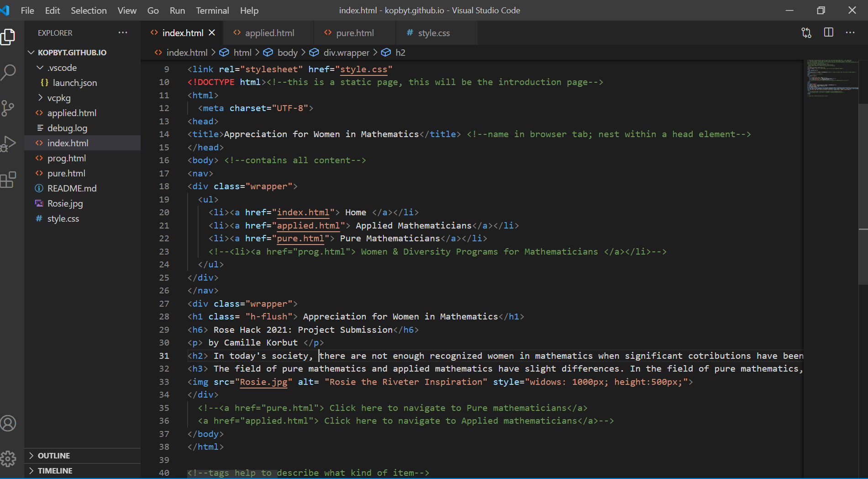Click the Open Changes compare icon
868x479 pixels.
tap(806, 32)
